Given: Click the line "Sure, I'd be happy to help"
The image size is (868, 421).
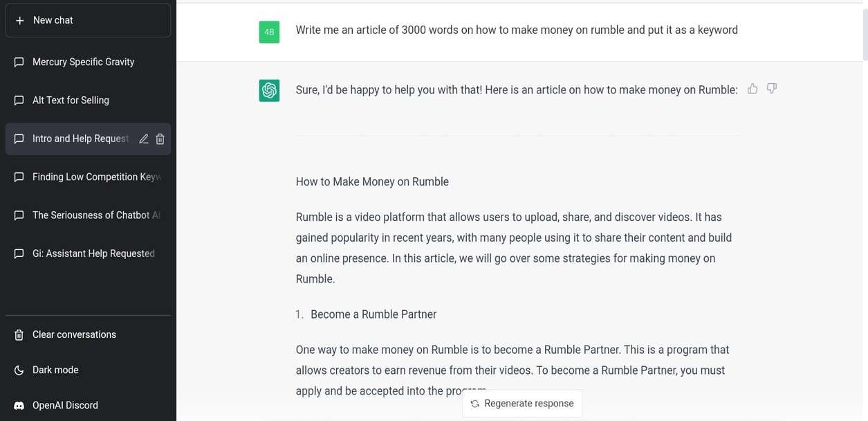Looking at the screenshot, I should (x=517, y=89).
